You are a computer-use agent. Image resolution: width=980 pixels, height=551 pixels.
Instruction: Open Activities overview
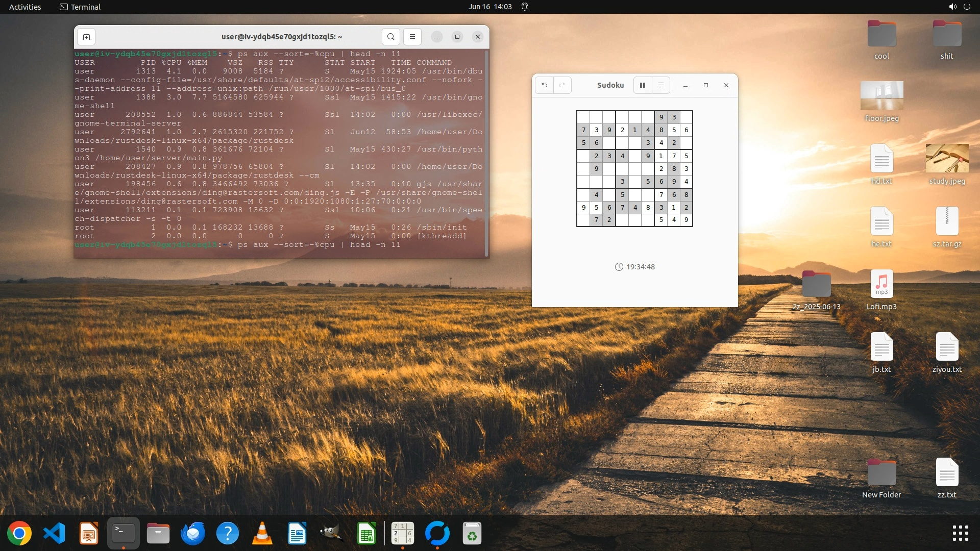(25, 7)
